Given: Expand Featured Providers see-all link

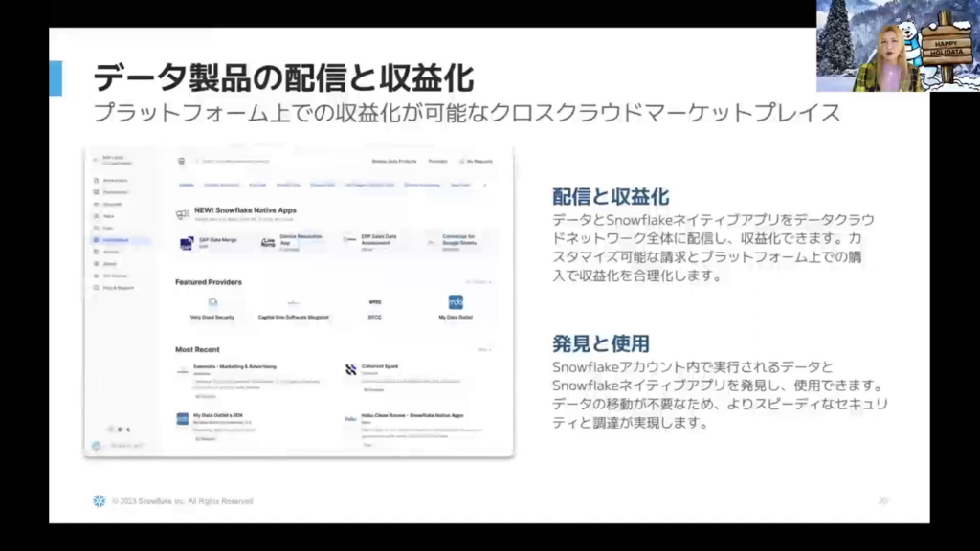Looking at the screenshot, I should (x=479, y=282).
